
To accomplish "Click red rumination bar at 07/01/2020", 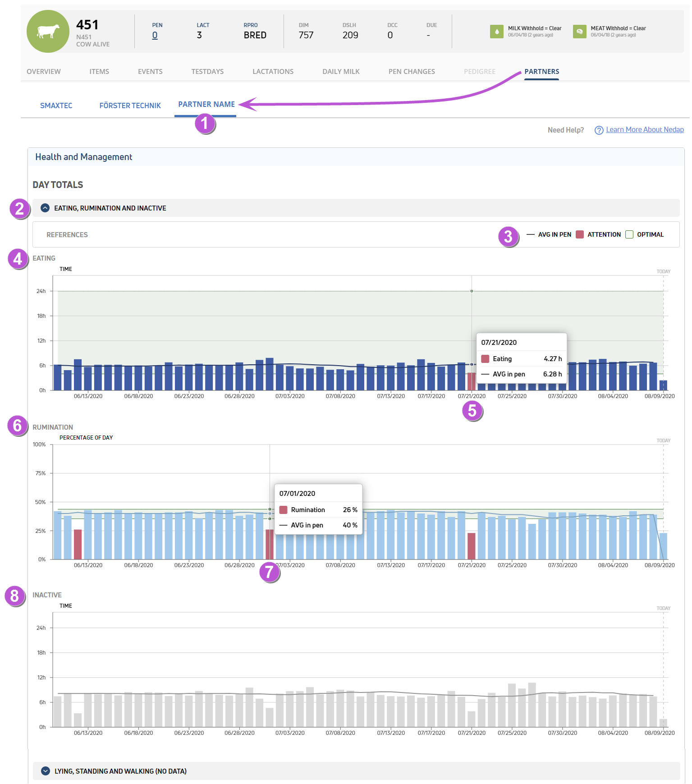I will tap(269, 545).
